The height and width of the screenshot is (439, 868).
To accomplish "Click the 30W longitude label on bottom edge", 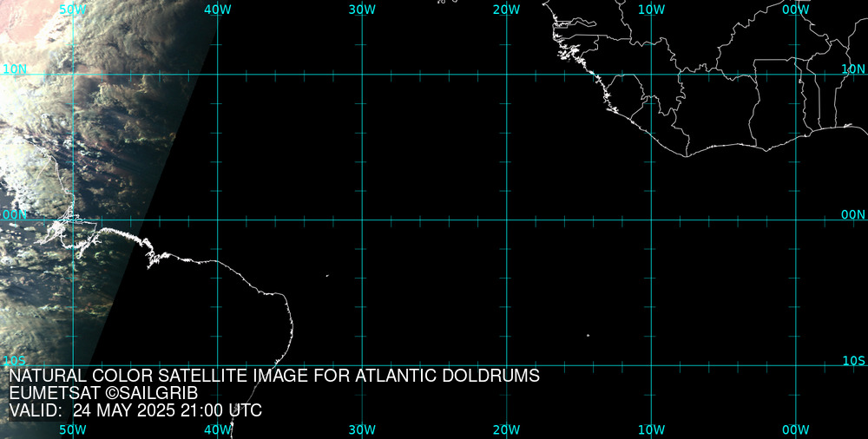I will coord(363,430).
